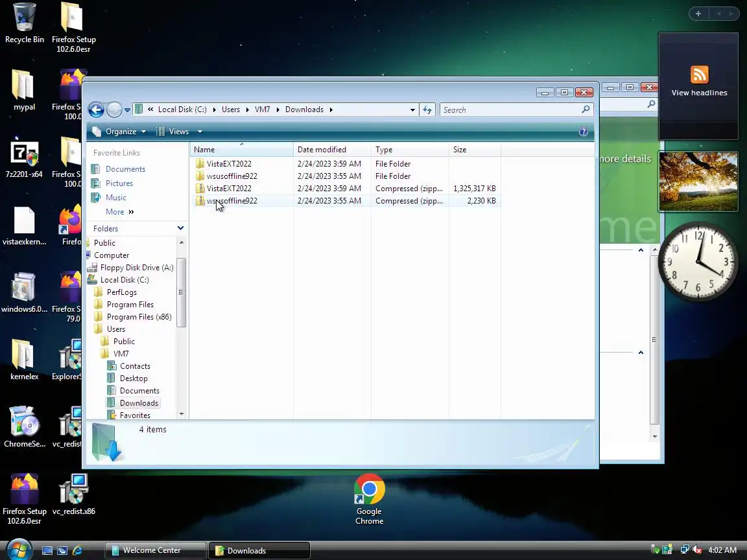This screenshot has height=560, width=747.
Task: Open the address bar history dropdown
Action: coord(412,110)
